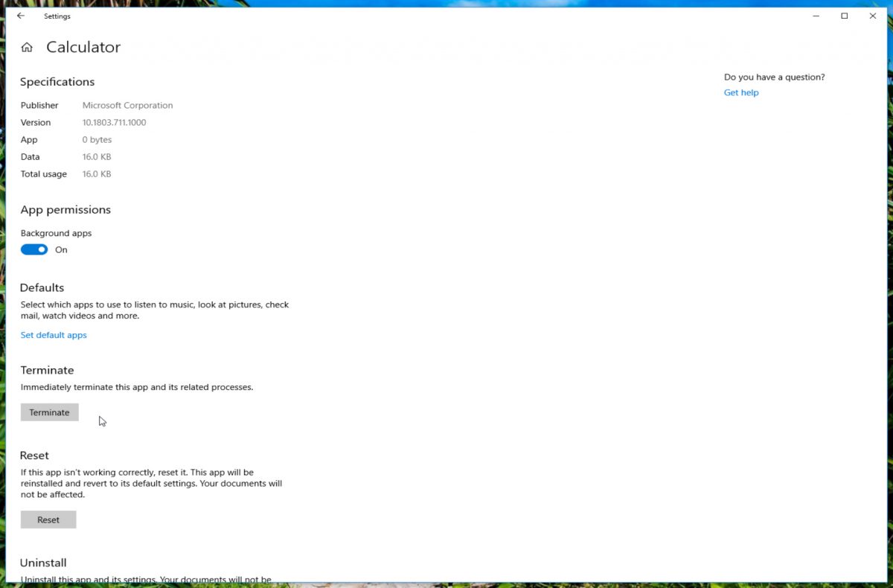Click the Defaults description text
The width and height of the screenshot is (893, 588).
154,310
